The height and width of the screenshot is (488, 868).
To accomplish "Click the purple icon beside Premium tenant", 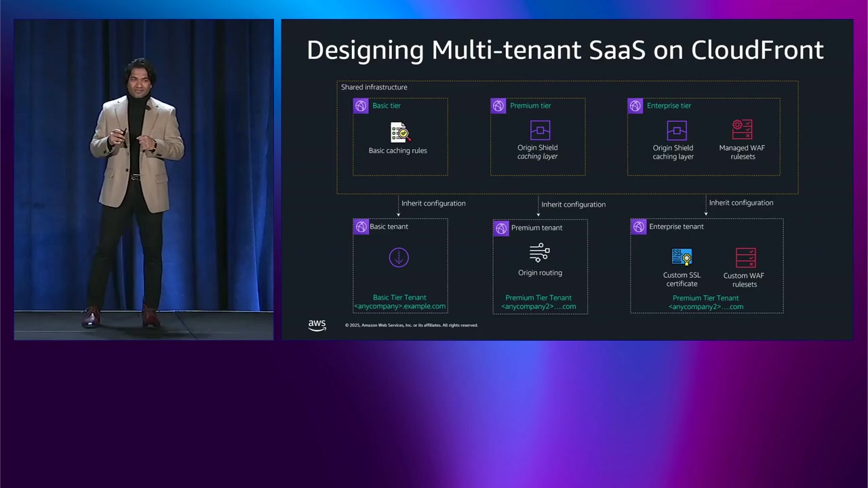I will [501, 228].
